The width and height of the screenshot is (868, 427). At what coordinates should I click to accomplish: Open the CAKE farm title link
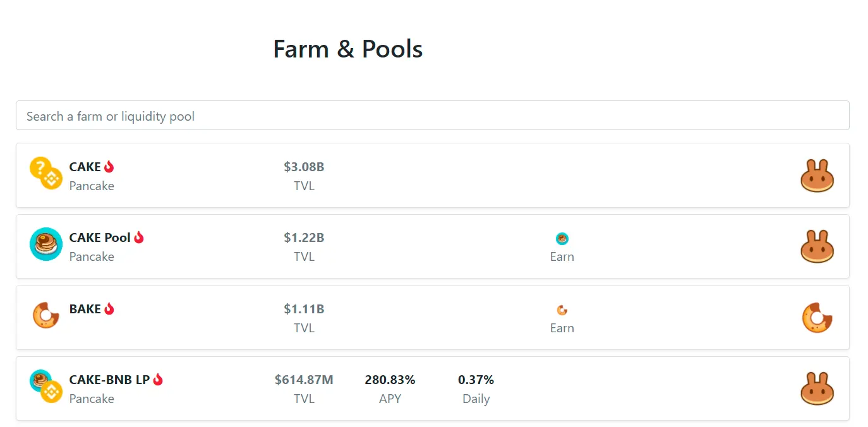coord(85,167)
